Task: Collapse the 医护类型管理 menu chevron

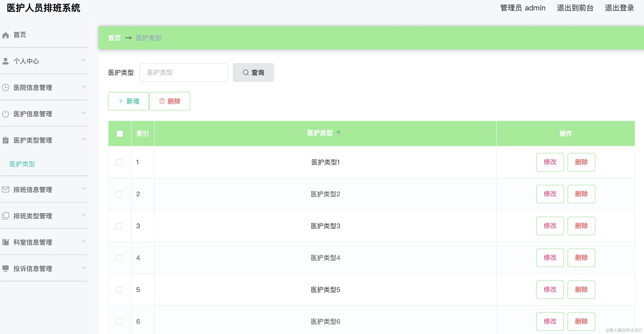Action: click(84, 139)
